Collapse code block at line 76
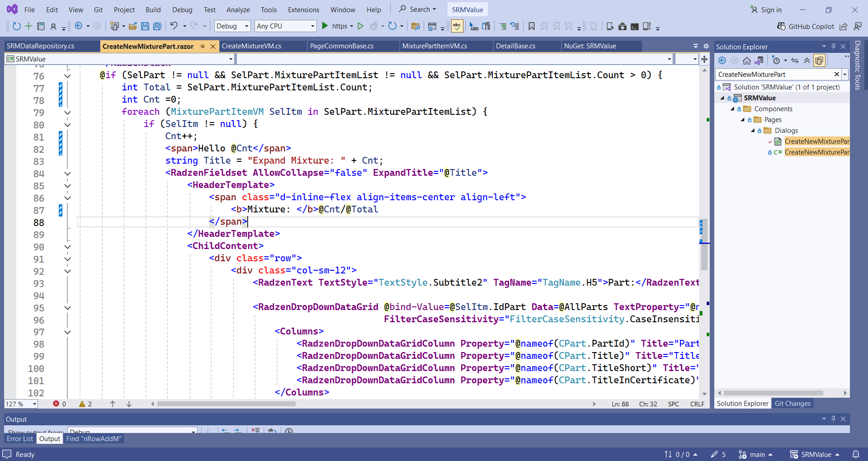Image resolution: width=868 pixels, height=461 pixels. (x=67, y=76)
